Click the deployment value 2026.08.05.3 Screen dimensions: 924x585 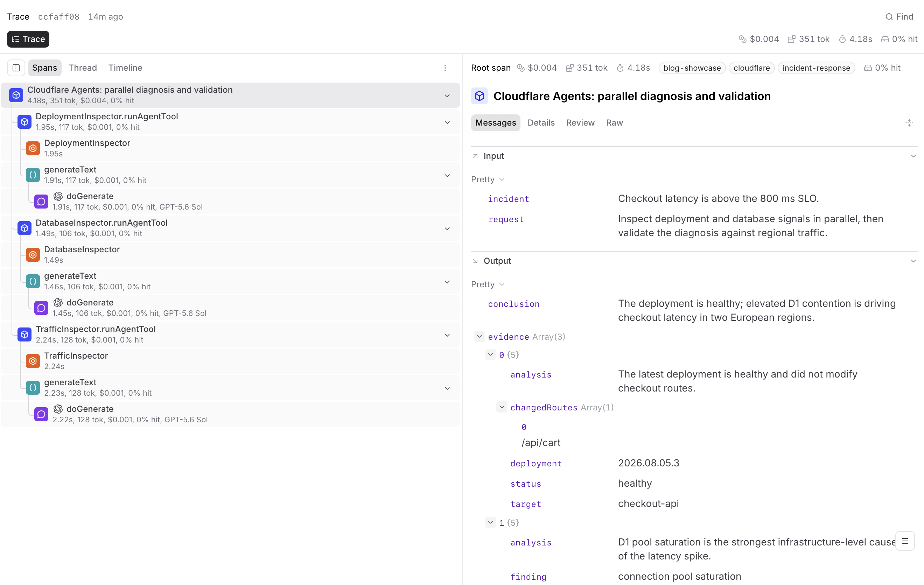pyautogui.click(x=649, y=463)
